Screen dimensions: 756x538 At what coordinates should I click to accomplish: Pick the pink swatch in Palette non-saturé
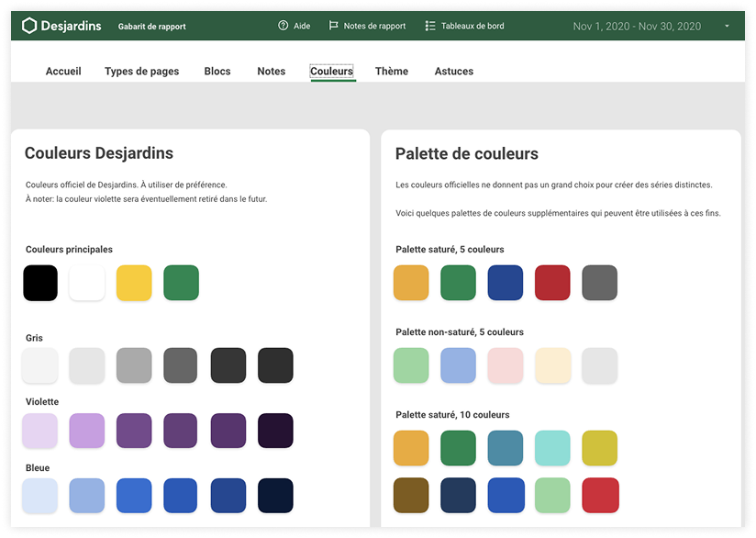[x=506, y=364]
